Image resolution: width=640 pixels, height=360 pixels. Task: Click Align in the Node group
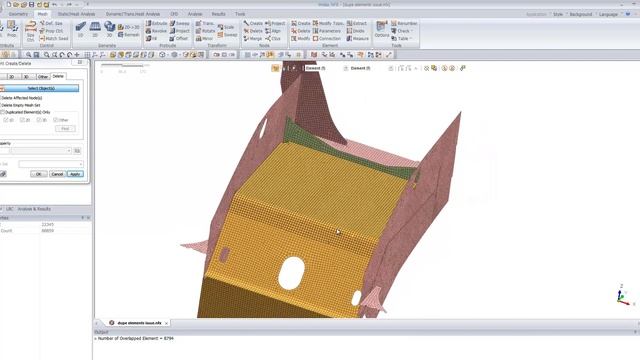click(x=273, y=31)
